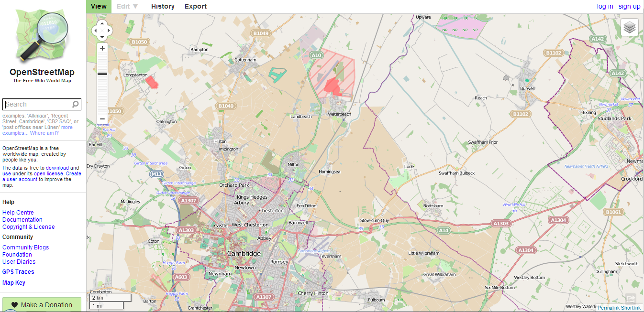Open the Edit dropdown arrow

pos(135,6)
